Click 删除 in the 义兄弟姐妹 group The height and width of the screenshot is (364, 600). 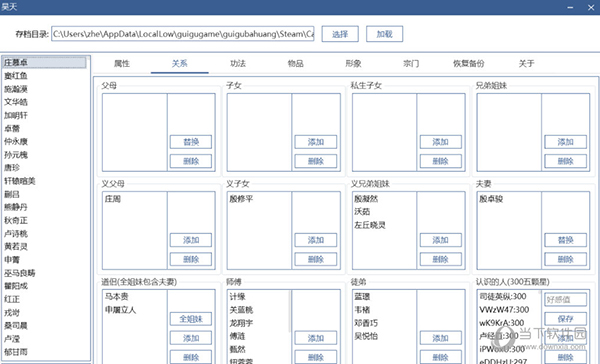[440, 259]
